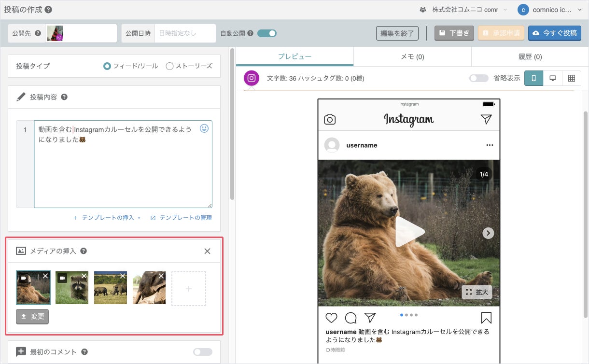Toggle the 自動公開 switch
Viewport: 589px width, 364px height.
coord(267,33)
